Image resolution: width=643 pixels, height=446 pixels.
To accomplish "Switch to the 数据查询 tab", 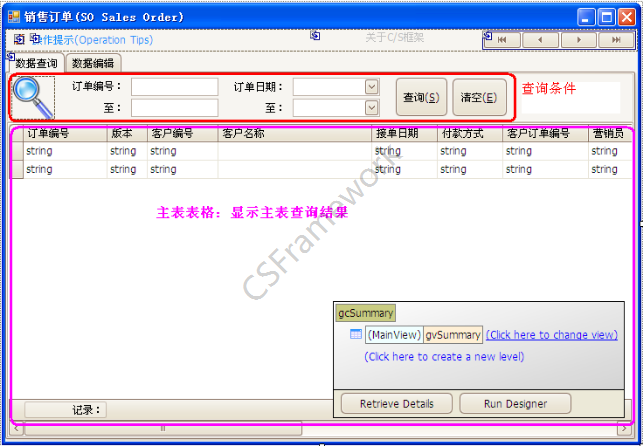I will tap(36, 64).
